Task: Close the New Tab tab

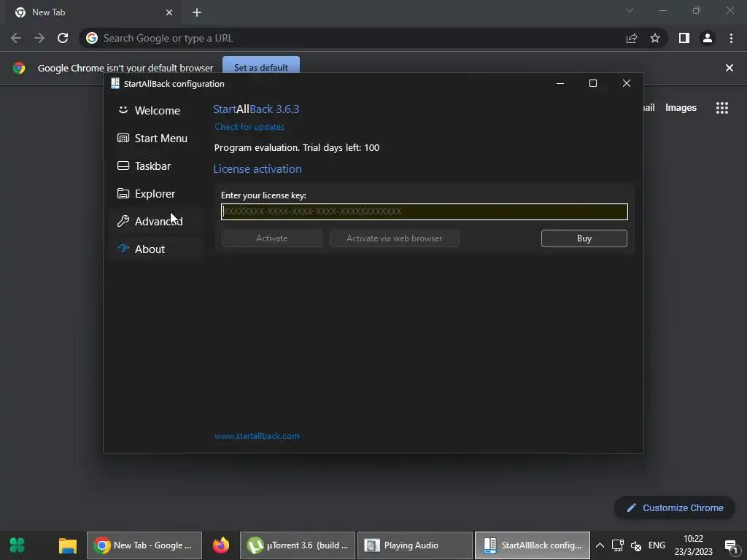Action: (x=169, y=12)
